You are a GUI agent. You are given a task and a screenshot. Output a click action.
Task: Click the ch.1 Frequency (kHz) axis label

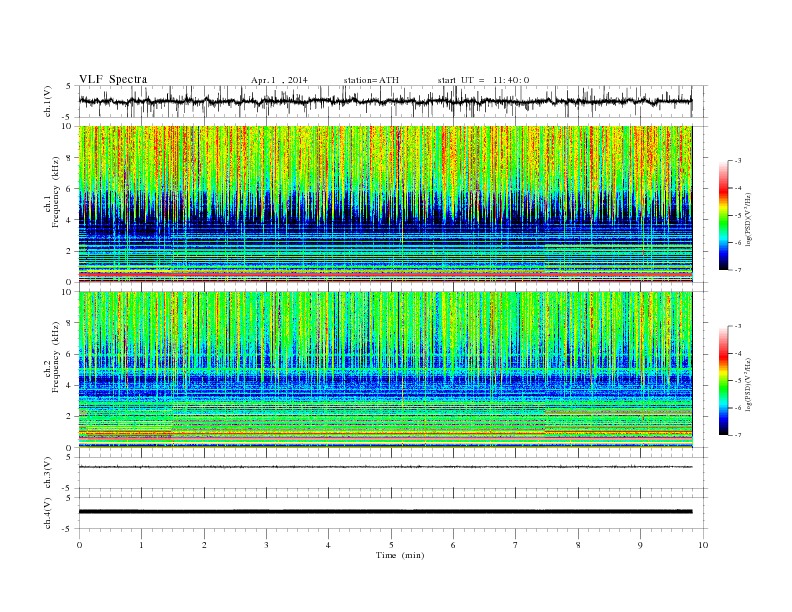click(x=52, y=192)
